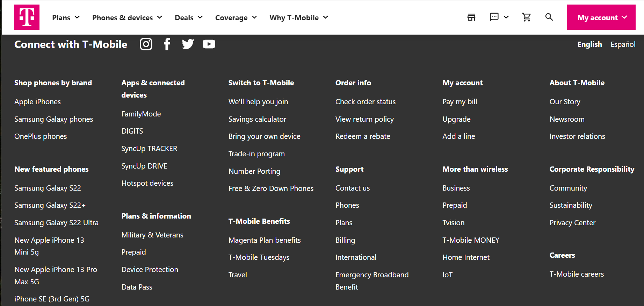644x306 pixels.
Task: Open Emergency Broadband Benefit link
Action: tap(372, 281)
